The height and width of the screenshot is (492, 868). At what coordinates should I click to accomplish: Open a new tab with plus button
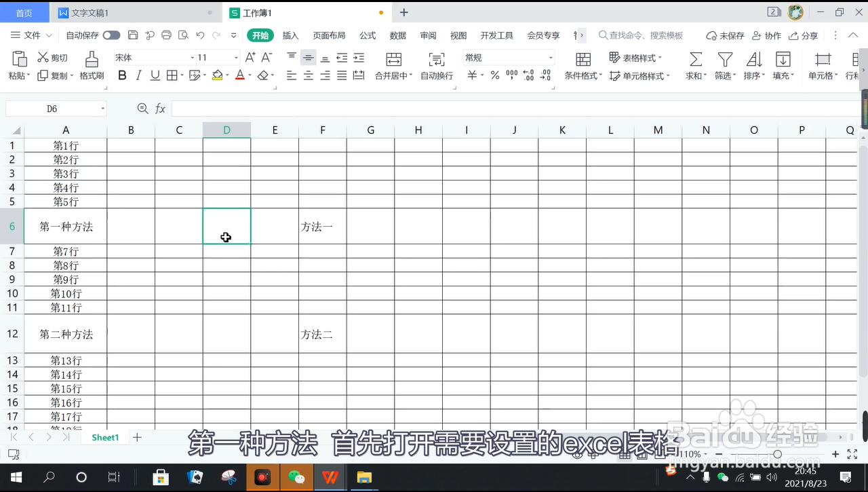click(x=404, y=13)
